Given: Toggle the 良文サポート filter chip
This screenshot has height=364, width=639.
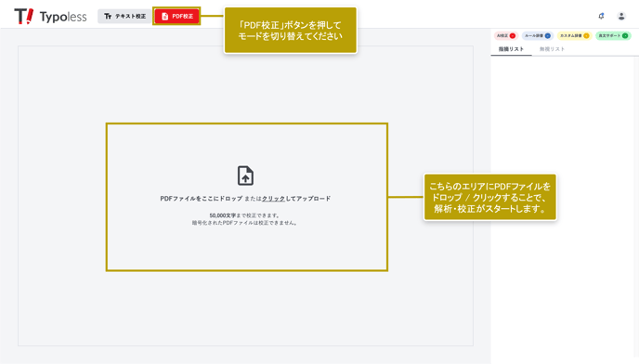Looking at the screenshot, I should pyautogui.click(x=613, y=36).
